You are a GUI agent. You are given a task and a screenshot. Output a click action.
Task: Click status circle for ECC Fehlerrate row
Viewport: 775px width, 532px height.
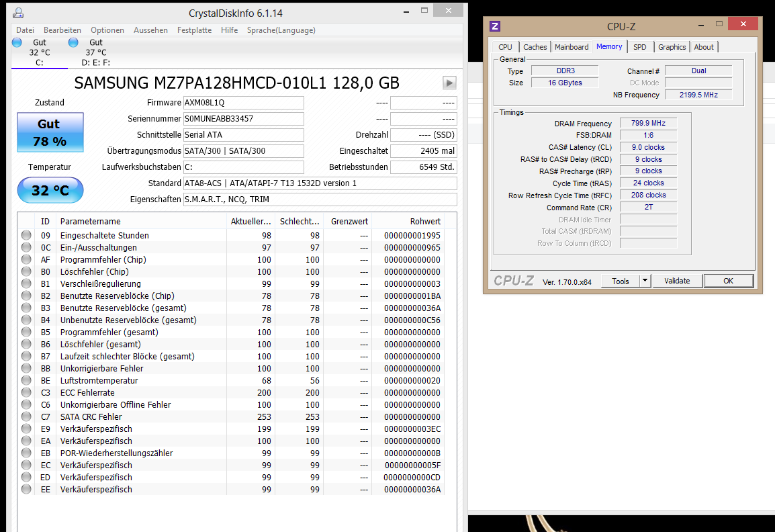26,392
